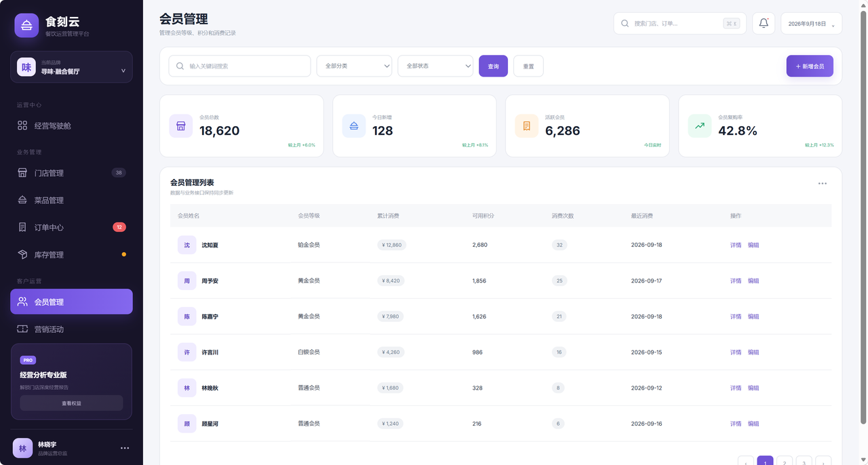Click the 累计消费 column header
This screenshot has width=868, height=465.
pyautogui.click(x=388, y=216)
